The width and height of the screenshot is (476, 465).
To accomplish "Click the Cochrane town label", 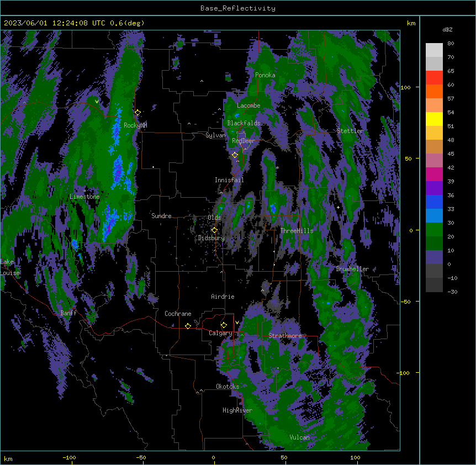I will pyautogui.click(x=178, y=314).
